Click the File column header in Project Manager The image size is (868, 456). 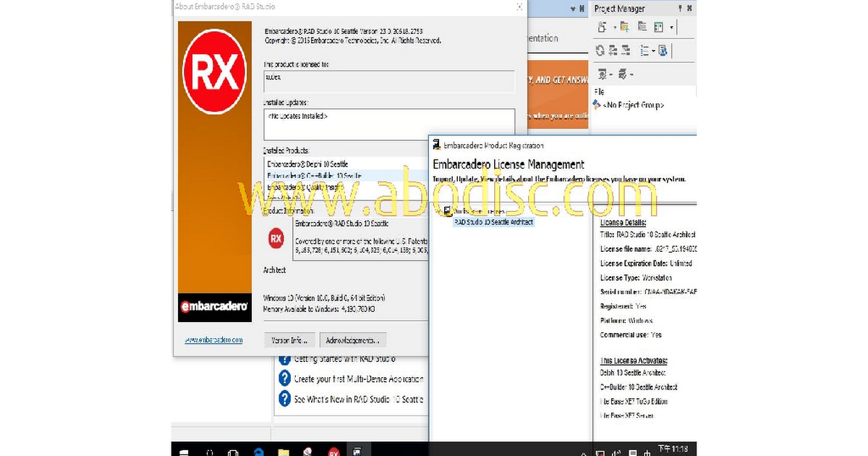tap(599, 92)
